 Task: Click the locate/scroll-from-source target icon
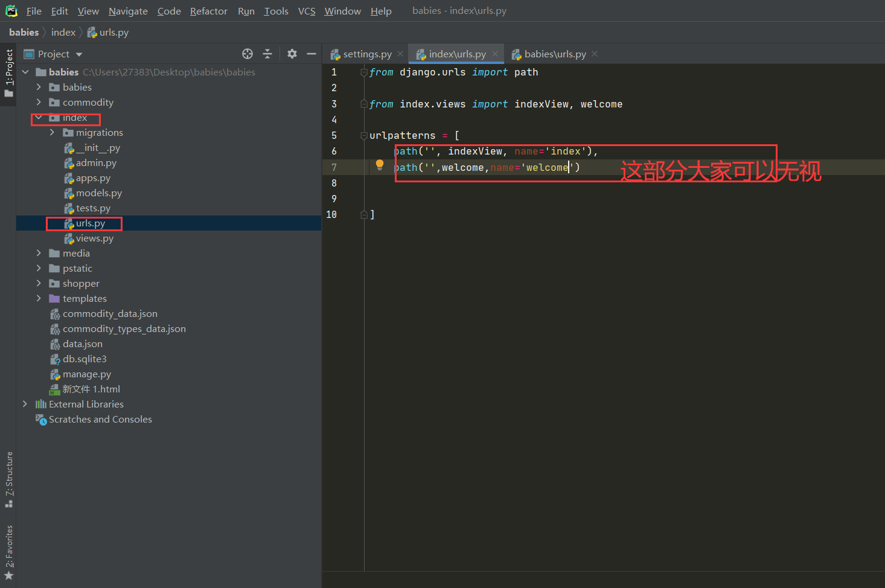[x=248, y=54]
